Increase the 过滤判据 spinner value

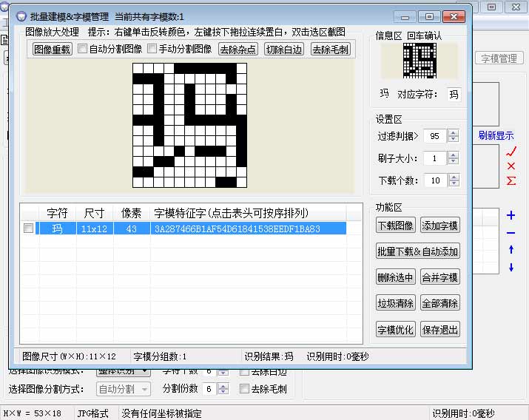tap(454, 132)
